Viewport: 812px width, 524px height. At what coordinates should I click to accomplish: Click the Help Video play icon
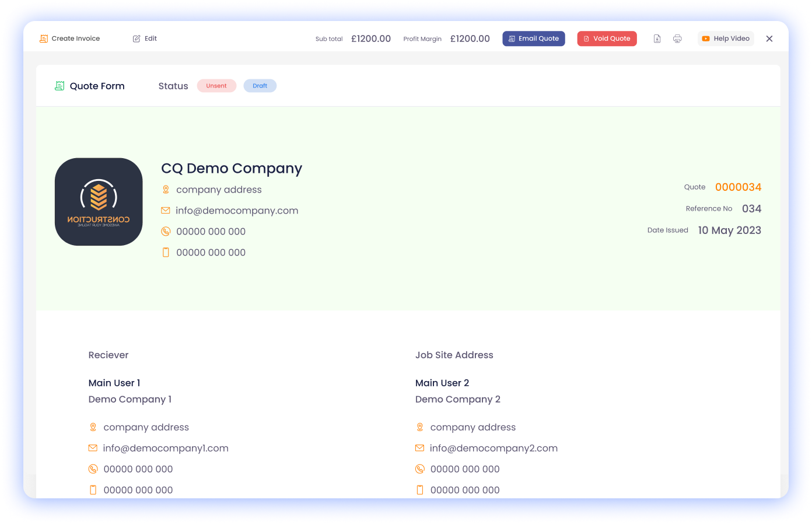[706, 39]
